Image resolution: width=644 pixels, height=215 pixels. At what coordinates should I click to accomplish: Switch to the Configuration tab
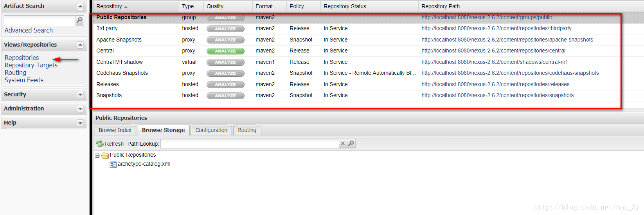pos(211,130)
